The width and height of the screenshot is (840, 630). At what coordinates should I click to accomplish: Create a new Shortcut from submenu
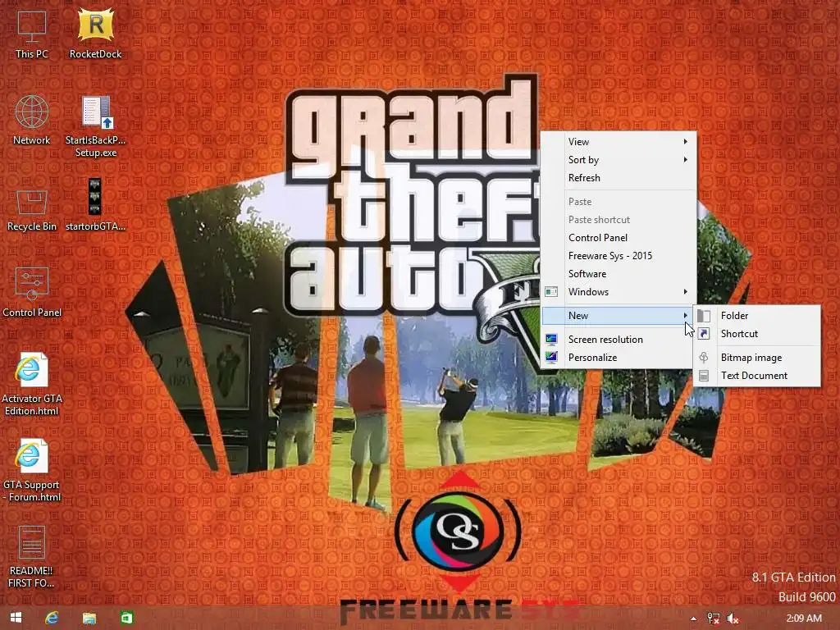(x=757, y=334)
